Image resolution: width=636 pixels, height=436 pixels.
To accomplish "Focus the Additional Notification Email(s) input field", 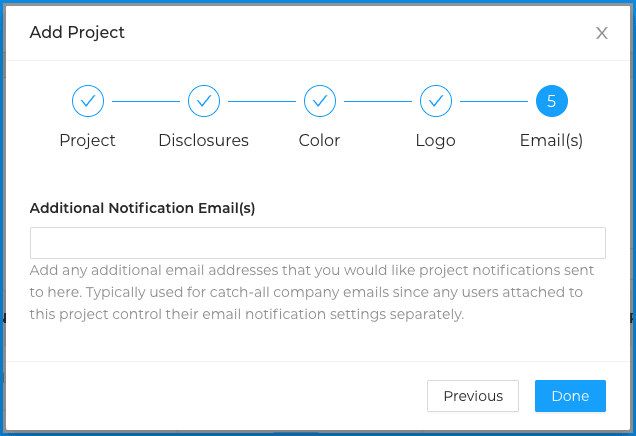I will point(318,243).
